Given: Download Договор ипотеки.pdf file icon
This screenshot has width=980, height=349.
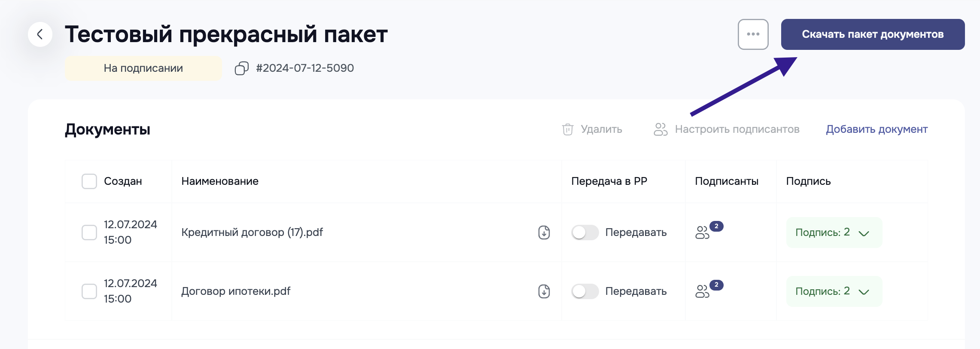Looking at the screenshot, I should click(544, 291).
